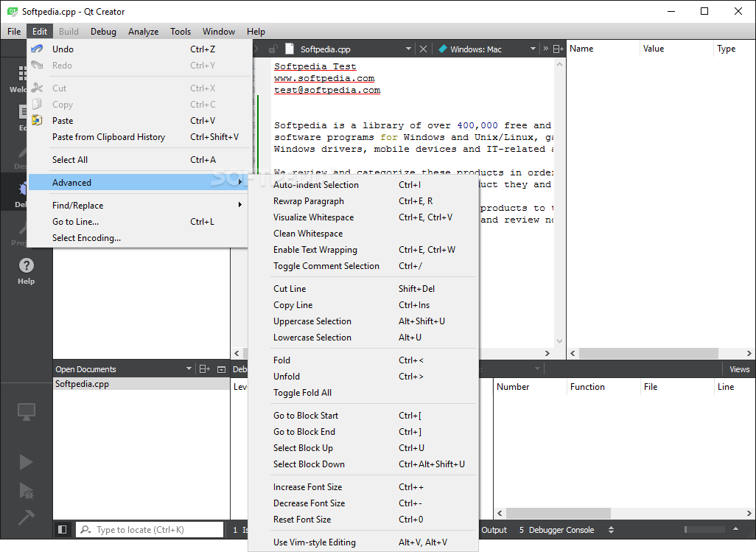Screen dimensions: 756x552
Task: Open the Tools menu
Action: tap(181, 32)
